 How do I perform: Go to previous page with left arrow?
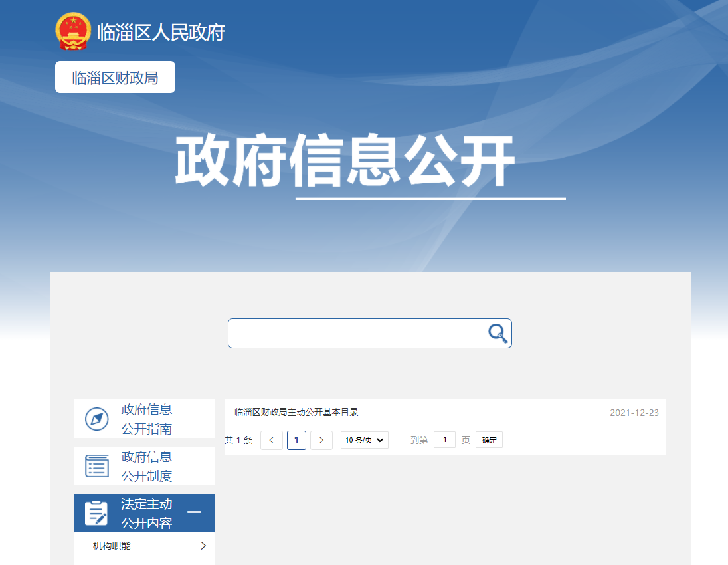pos(272,440)
